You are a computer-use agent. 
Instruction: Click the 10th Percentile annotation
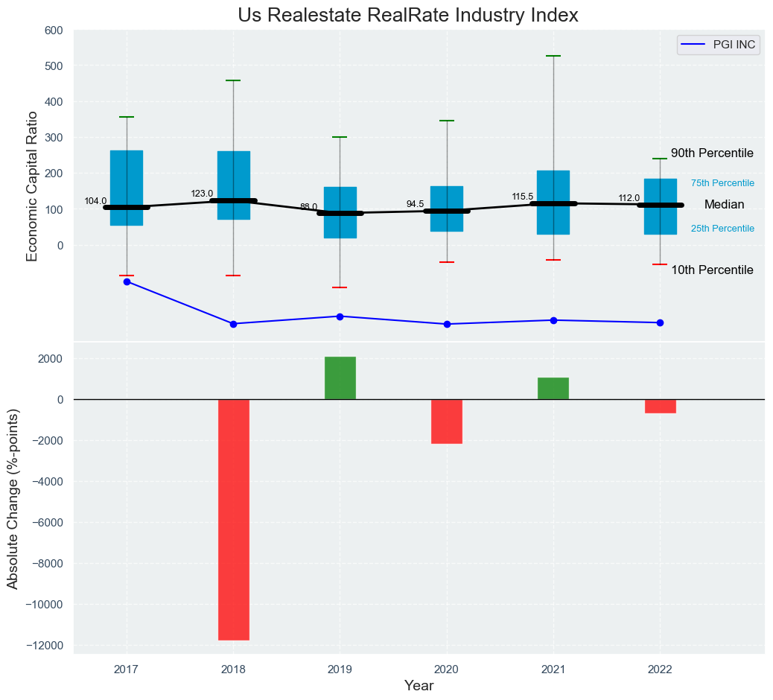(x=712, y=270)
